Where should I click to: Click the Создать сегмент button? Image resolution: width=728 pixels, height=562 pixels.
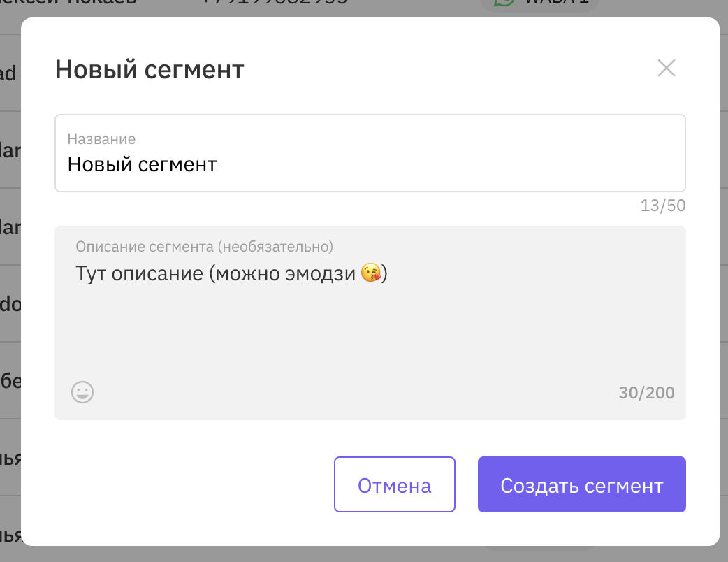(x=582, y=484)
